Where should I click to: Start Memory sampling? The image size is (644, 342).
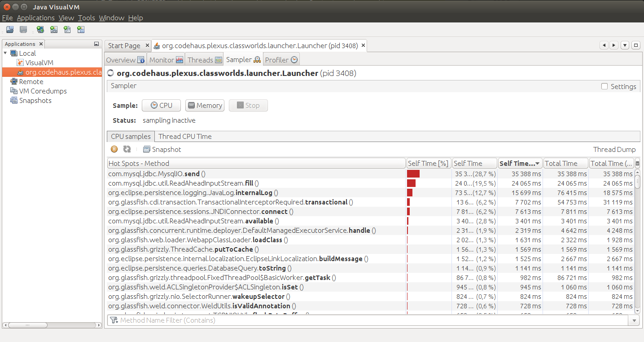(205, 106)
